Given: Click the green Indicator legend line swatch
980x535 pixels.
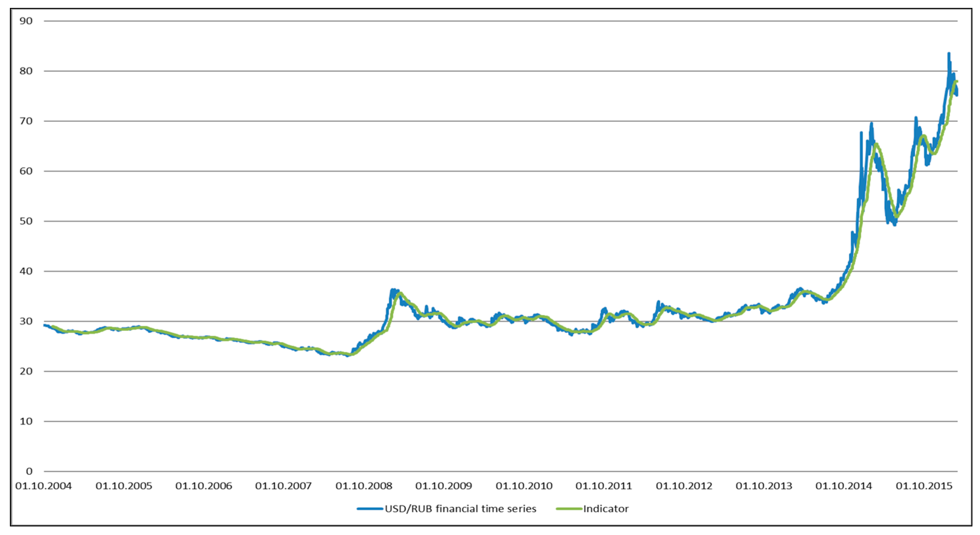Looking at the screenshot, I should [x=569, y=509].
